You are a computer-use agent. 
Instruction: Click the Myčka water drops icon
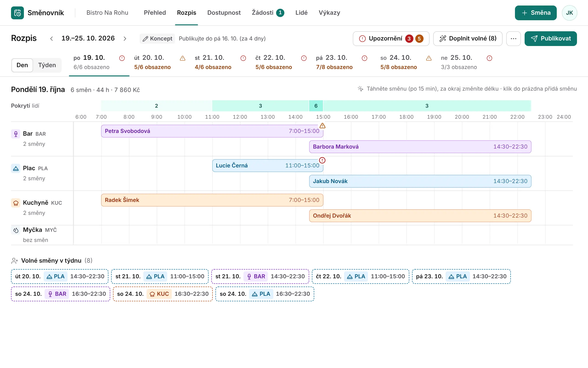16,230
